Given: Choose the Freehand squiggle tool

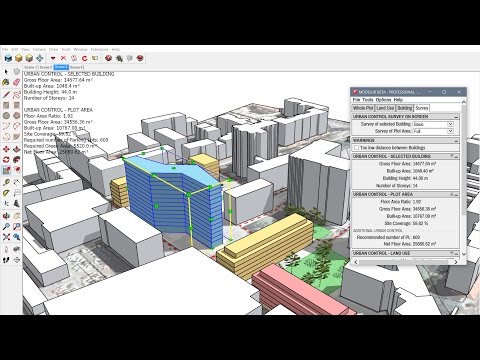Looking at the screenshot, I should 17,95.
